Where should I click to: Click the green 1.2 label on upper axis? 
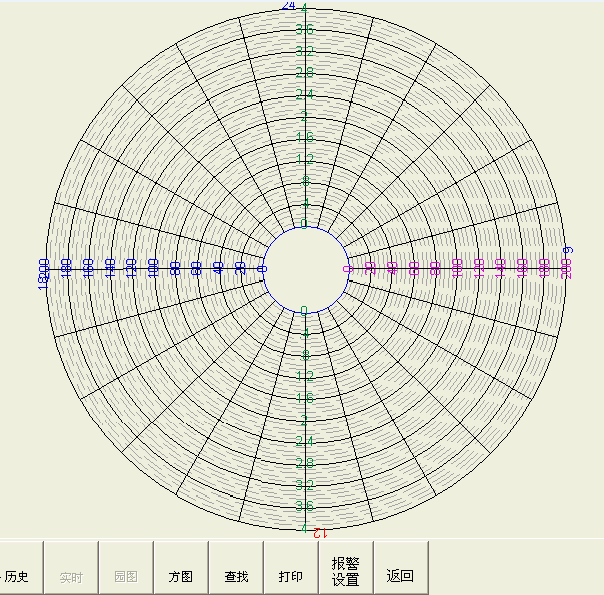[x=305, y=160]
